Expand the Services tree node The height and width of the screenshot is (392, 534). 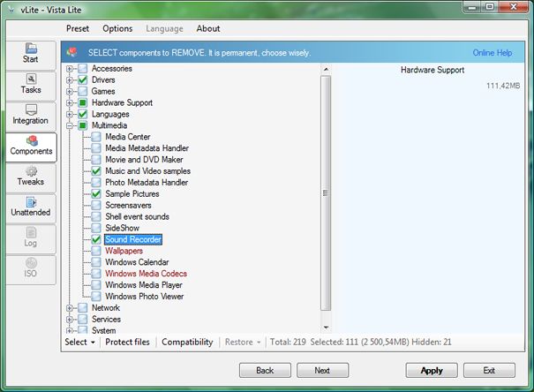[70, 320]
